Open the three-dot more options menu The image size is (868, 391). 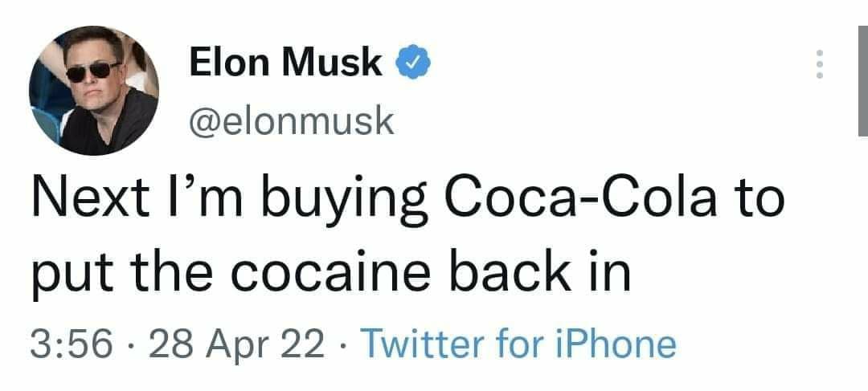[x=819, y=63]
